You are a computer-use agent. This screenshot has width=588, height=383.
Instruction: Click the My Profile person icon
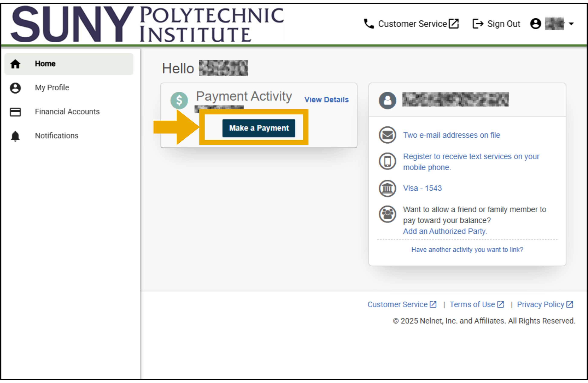coord(15,88)
